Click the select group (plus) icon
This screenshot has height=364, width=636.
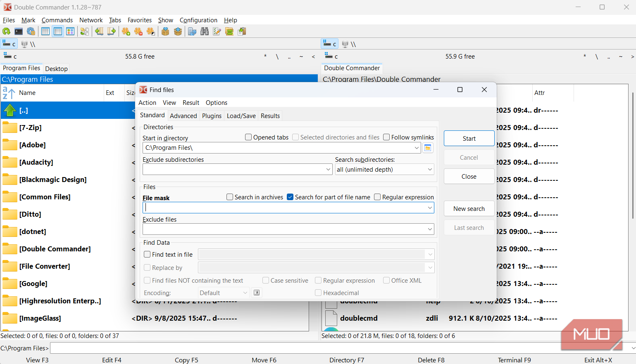pyautogui.click(x=126, y=31)
